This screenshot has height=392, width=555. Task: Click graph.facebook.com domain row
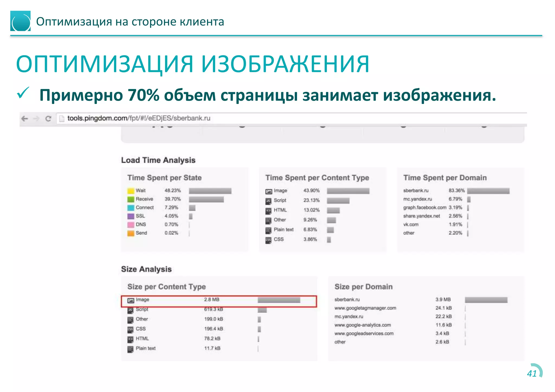(437, 208)
